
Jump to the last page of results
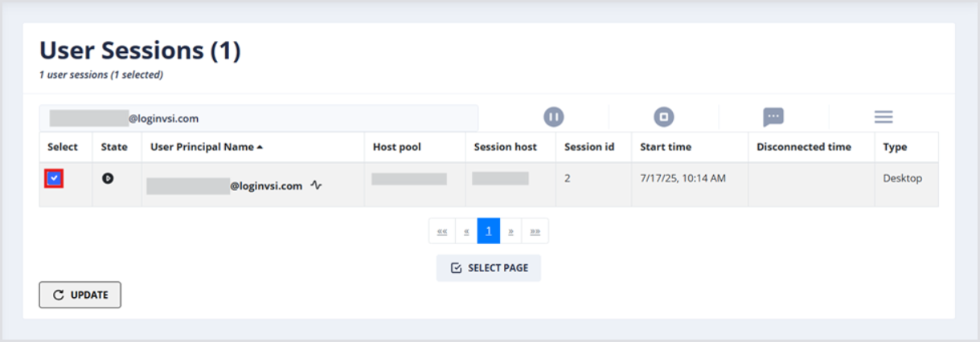[x=535, y=231]
